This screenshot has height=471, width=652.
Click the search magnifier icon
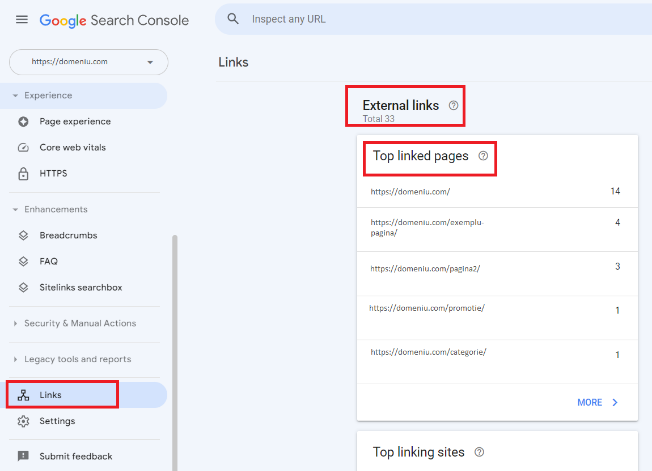click(233, 19)
